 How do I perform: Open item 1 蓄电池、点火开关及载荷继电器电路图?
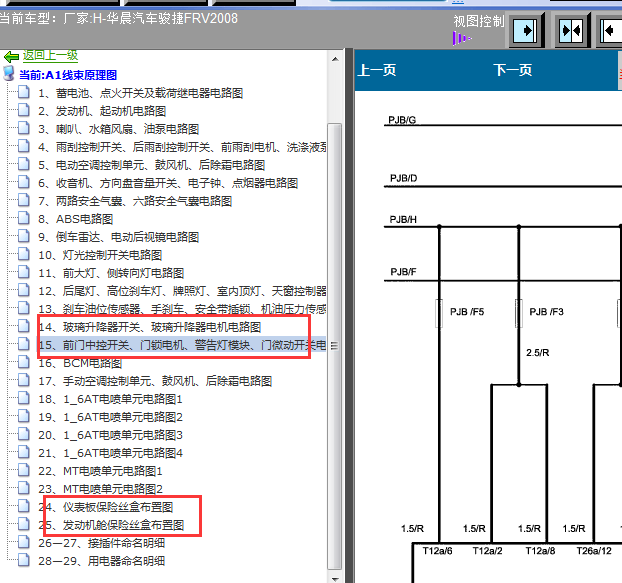click(140, 93)
